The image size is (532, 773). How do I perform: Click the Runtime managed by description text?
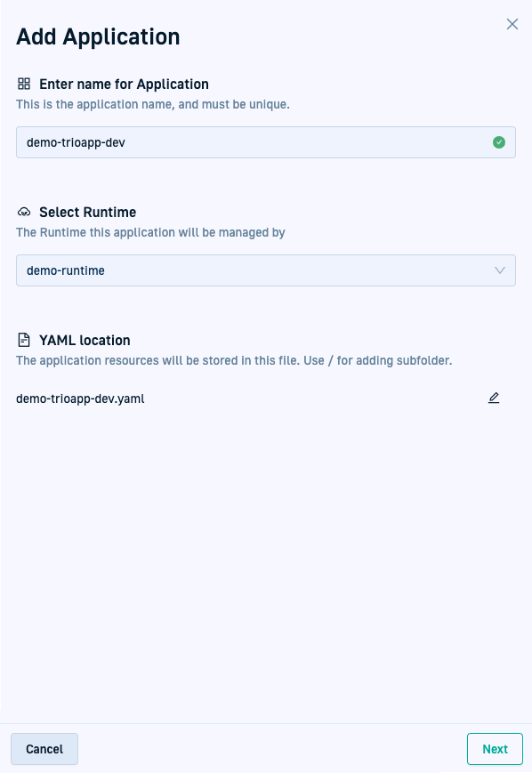(150, 232)
